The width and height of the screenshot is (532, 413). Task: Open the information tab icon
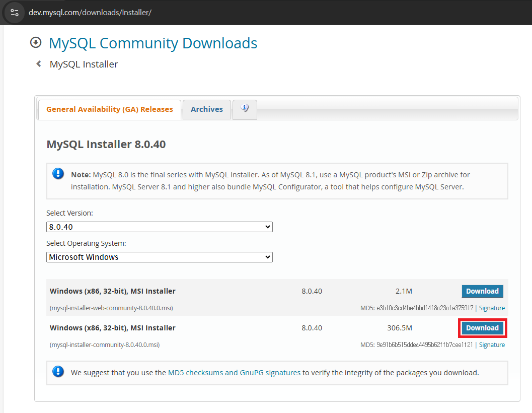click(x=245, y=109)
